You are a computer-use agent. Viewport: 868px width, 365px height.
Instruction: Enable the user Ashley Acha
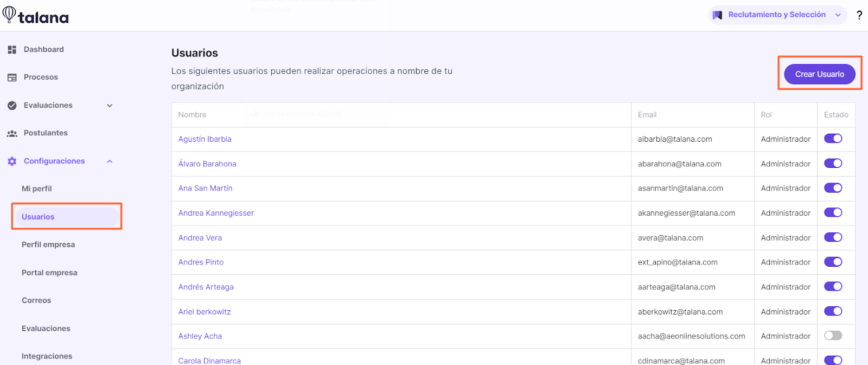[x=833, y=336]
